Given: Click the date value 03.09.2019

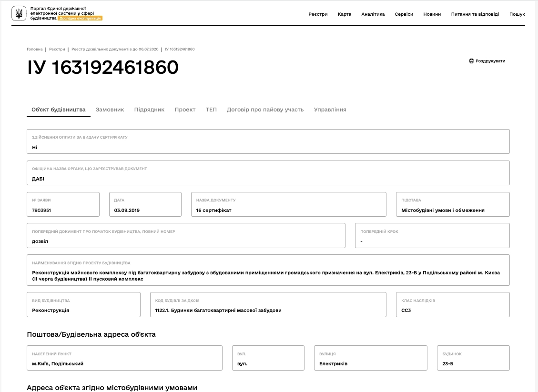Looking at the screenshot, I should [127, 210].
